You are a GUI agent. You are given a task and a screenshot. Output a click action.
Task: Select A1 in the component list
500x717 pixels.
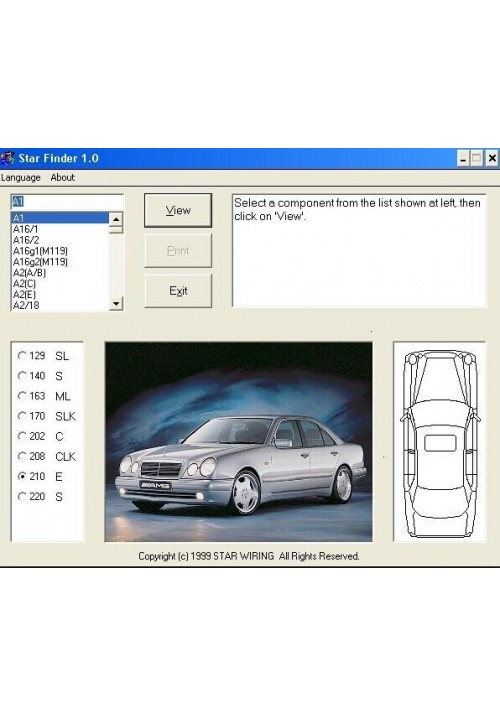[x=60, y=218]
